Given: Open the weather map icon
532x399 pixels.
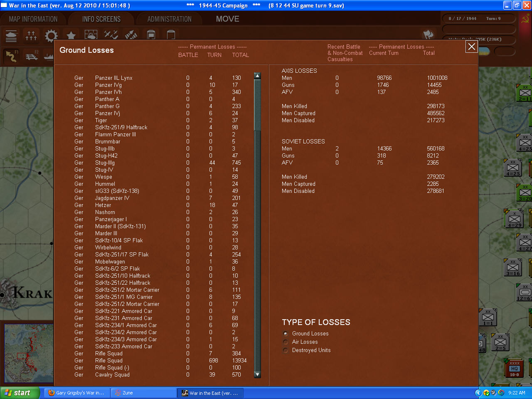Looking at the screenshot, I should pos(91,36).
